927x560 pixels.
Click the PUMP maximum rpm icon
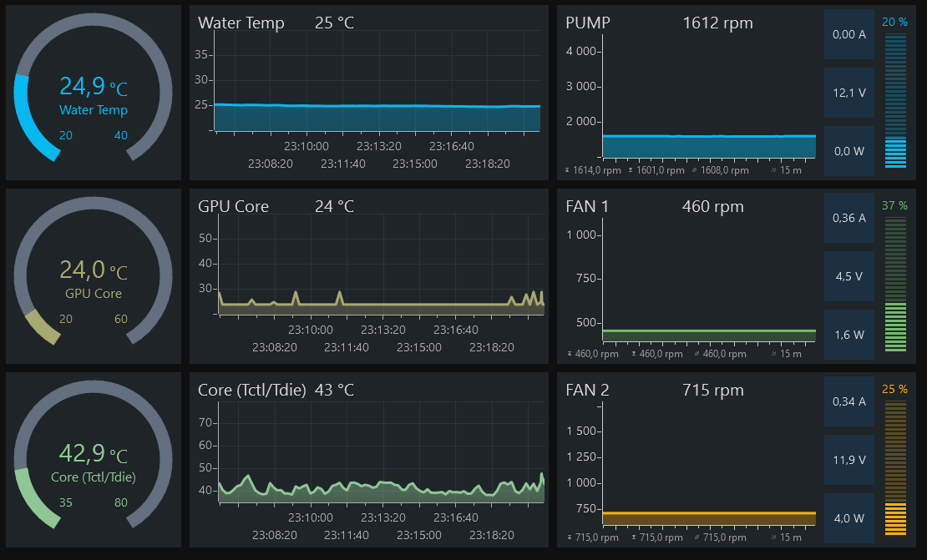click(568, 170)
